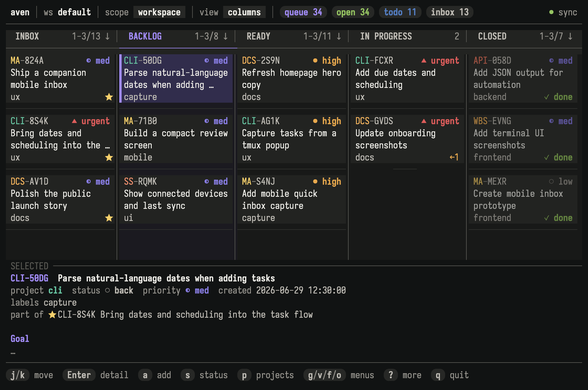Click the 'p' projects shortcut key

pyautogui.click(x=244, y=375)
